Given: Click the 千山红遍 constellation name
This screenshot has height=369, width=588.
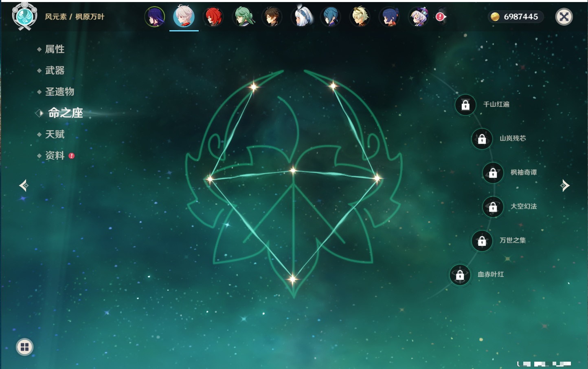Looking at the screenshot, I should point(496,104).
